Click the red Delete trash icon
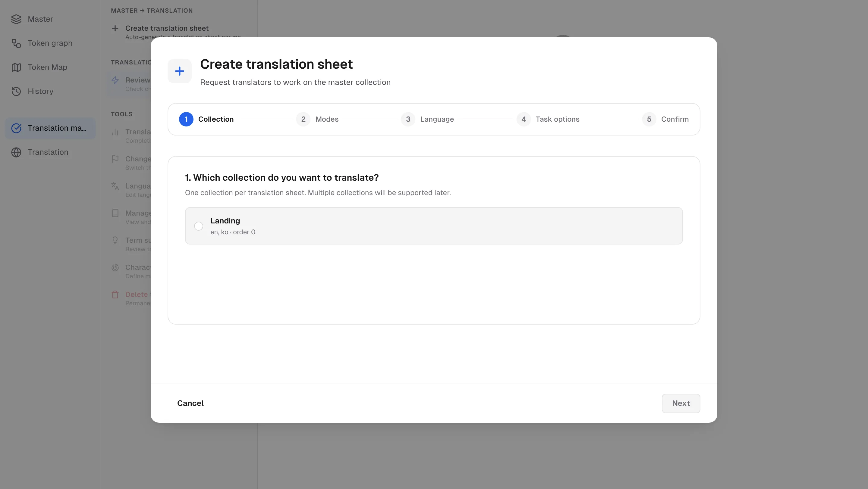The height and width of the screenshot is (489, 868). point(115,295)
